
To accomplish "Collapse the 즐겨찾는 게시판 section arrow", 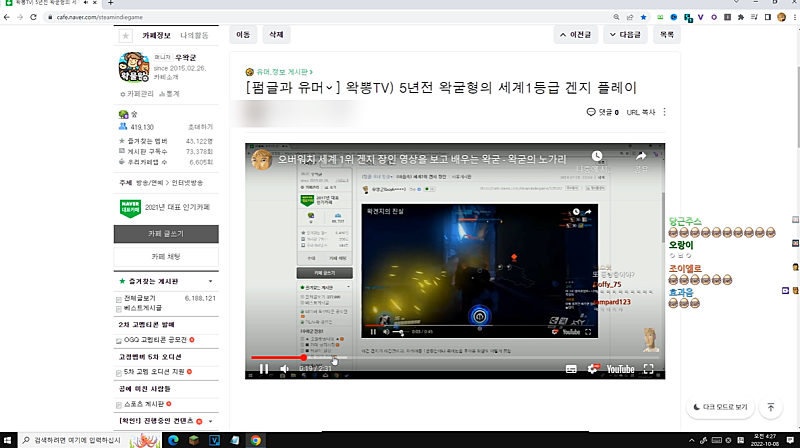I will coord(211,281).
